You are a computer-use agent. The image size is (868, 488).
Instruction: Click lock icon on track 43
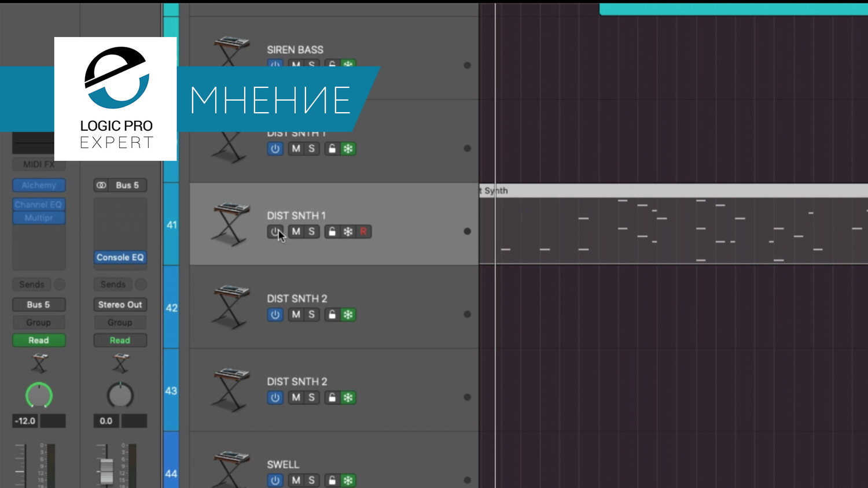332,398
